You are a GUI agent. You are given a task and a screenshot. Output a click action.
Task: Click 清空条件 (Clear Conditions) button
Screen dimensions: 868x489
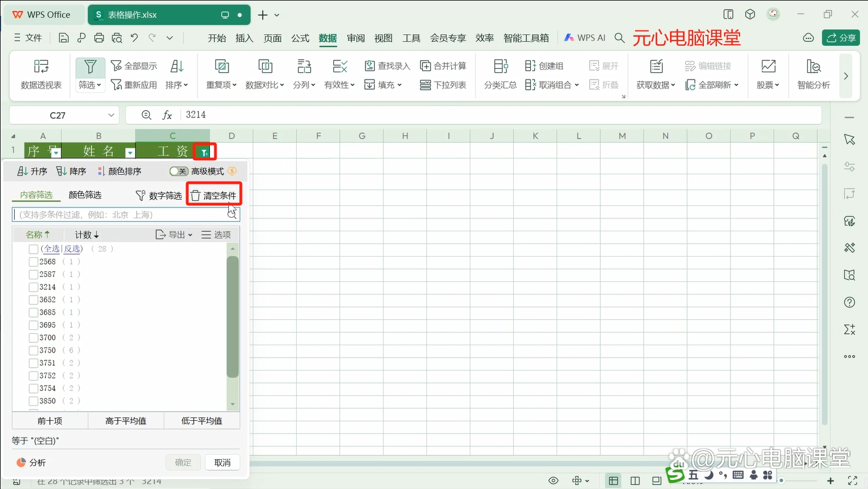pyautogui.click(x=213, y=195)
